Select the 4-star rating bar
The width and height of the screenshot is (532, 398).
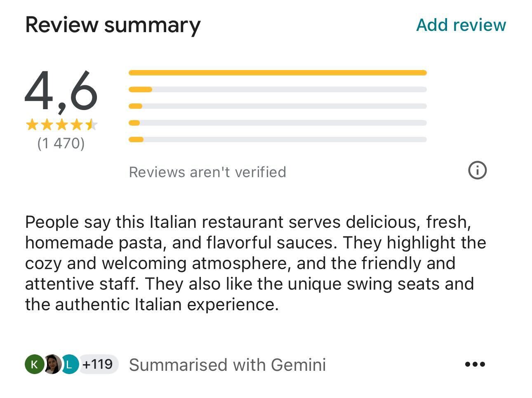278,89
